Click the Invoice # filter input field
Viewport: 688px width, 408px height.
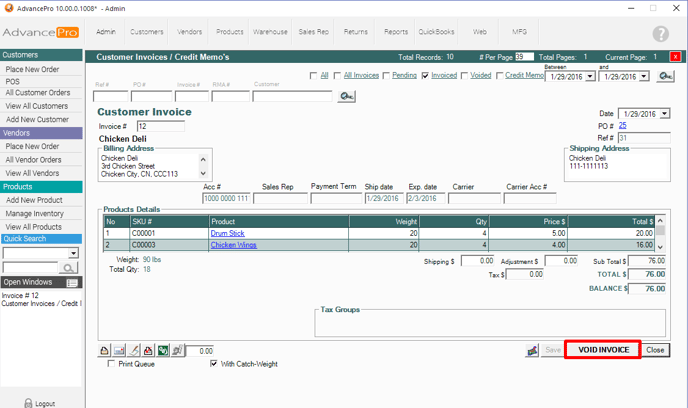point(192,97)
